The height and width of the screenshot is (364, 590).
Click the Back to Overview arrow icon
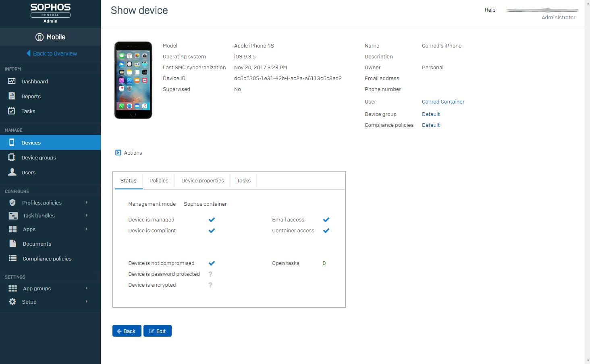point(29,53)
